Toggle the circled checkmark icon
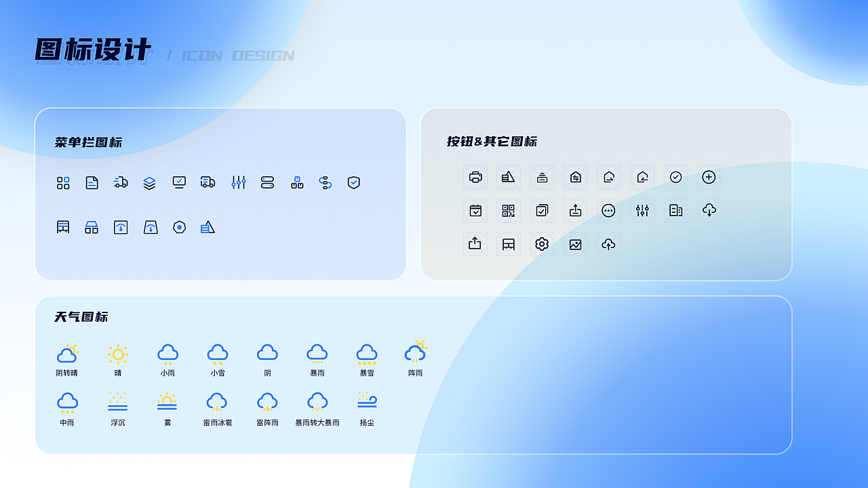The width and height of the screenshot is (868, 488). point(675,177)
